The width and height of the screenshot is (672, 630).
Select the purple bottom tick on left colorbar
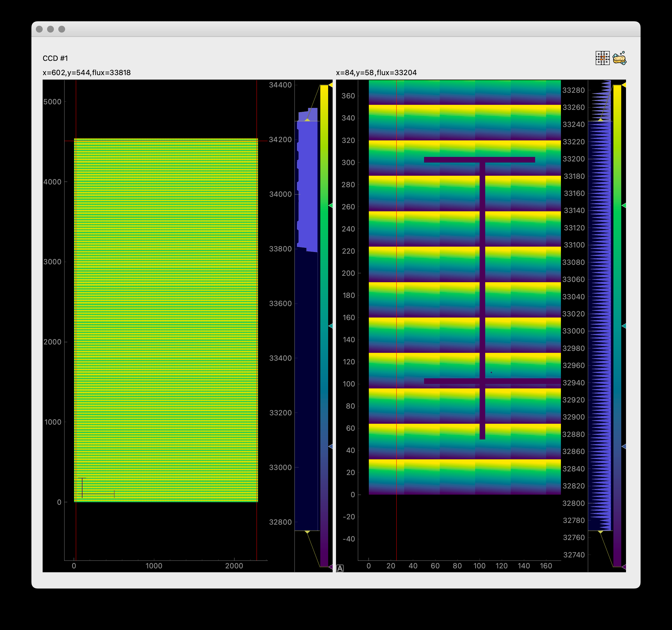pos(331,566)
